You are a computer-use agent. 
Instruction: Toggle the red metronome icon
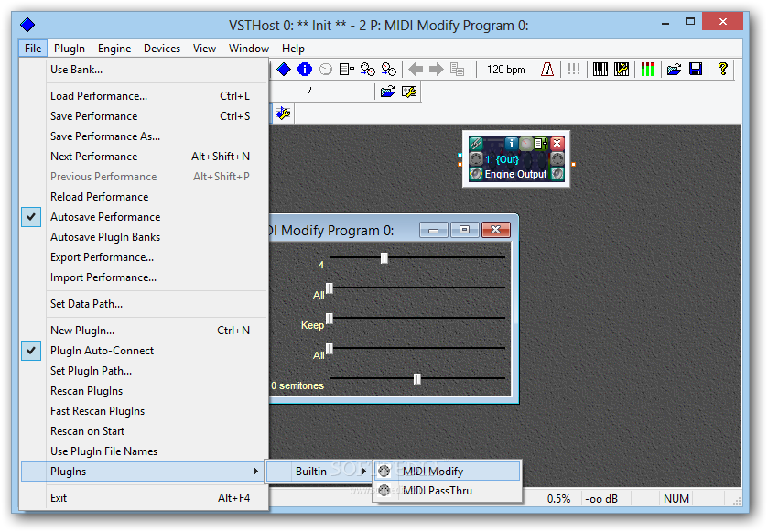pos(547,70)
